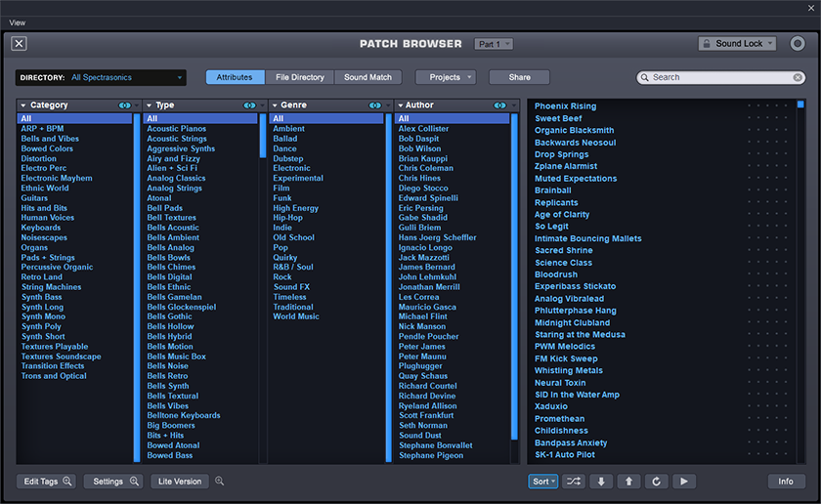The image size is (821, 504).
Task: Select All in the Genre column
Action: [326, 119]
